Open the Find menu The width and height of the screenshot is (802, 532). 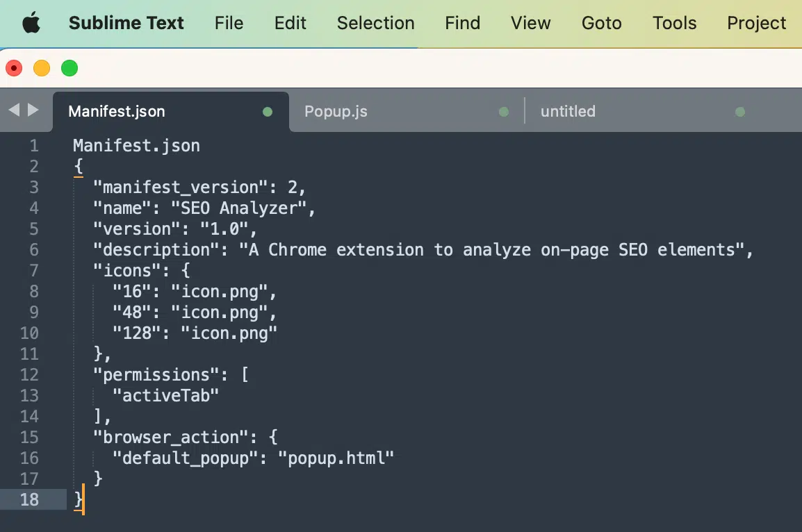click(x=462, y=23)
